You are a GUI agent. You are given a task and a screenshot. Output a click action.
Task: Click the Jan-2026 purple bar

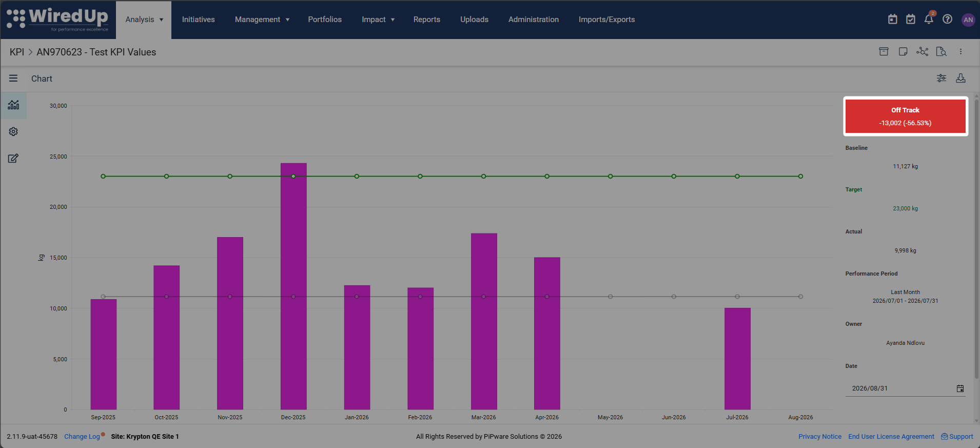pos(357,347)
